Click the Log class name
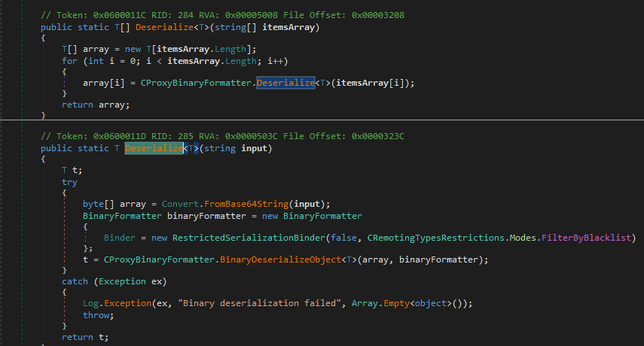Image resolution: width=644 pixels, height=346 pixels. (x=91, y=303)
